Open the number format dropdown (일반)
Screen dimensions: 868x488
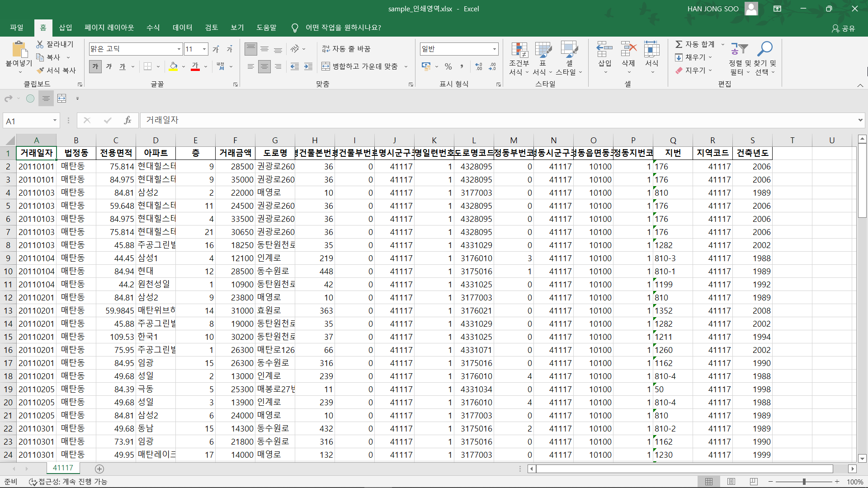click(494, 49)
